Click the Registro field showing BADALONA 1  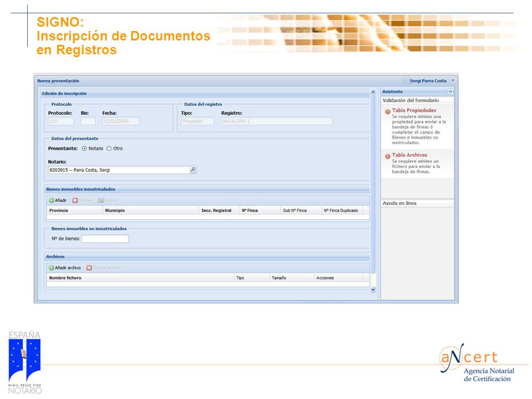pos(277,121)
